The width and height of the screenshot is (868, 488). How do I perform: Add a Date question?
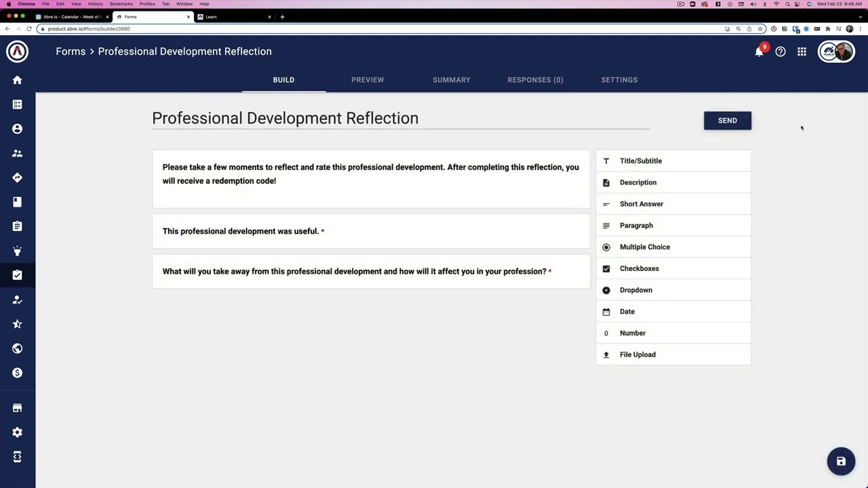pyautogui.click(x=673, y=312)
